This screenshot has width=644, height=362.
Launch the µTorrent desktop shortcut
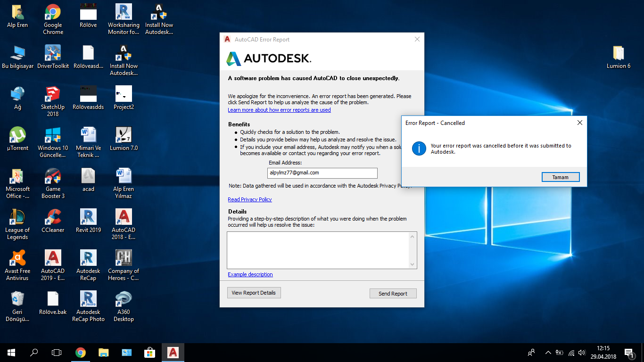click(x=17, y=139)
